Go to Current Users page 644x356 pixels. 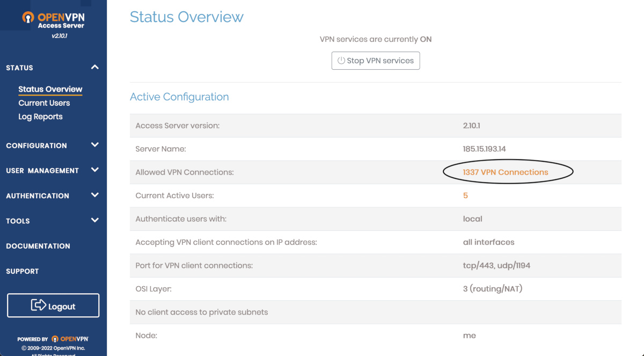(x=44, y=103)
